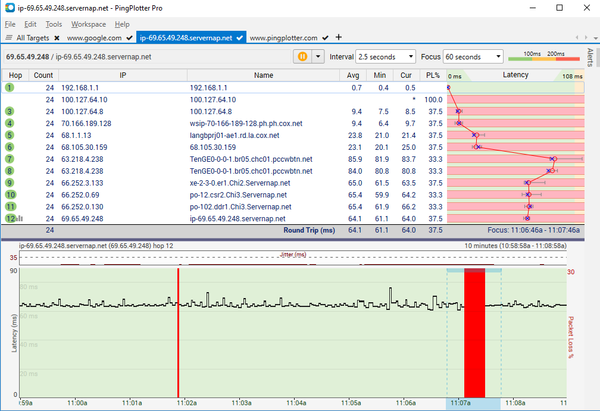Open the Interval 2.5 seconds dropdown
This screenshot has width=600, height=411.
[x=385, y=57]
